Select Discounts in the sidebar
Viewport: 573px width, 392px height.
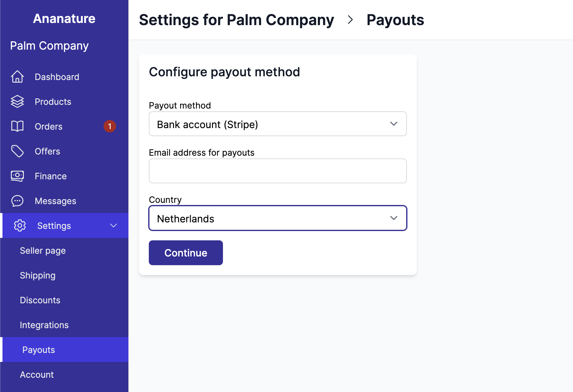40,300
